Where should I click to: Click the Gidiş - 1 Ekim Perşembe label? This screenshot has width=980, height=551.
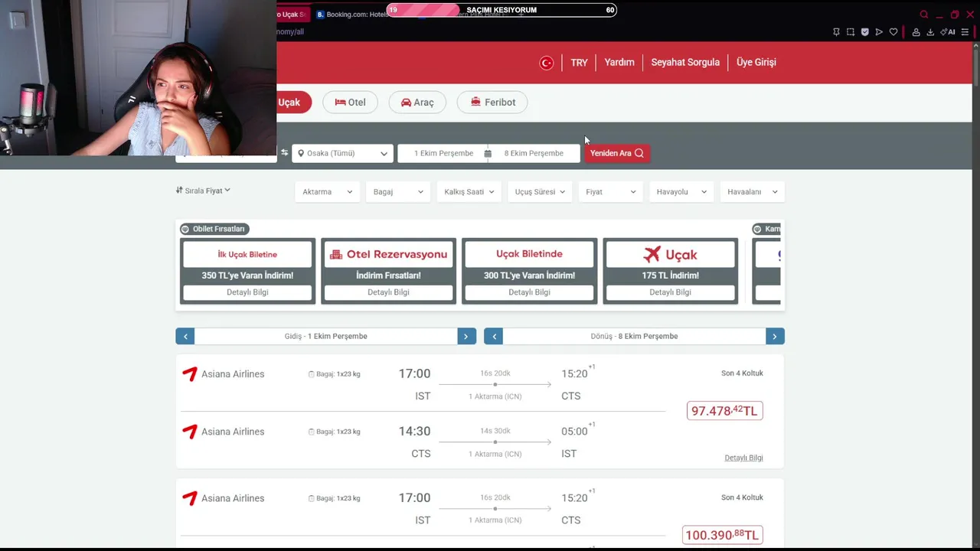point(326,336)
